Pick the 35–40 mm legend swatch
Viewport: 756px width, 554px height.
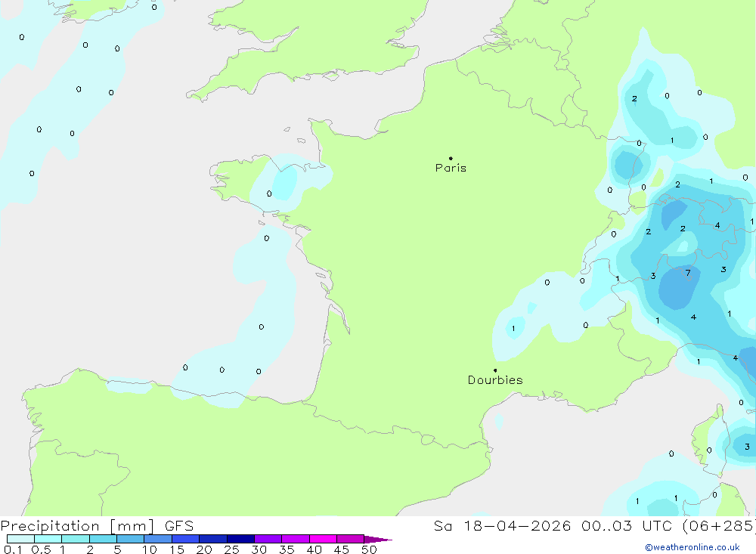(296, 539)
